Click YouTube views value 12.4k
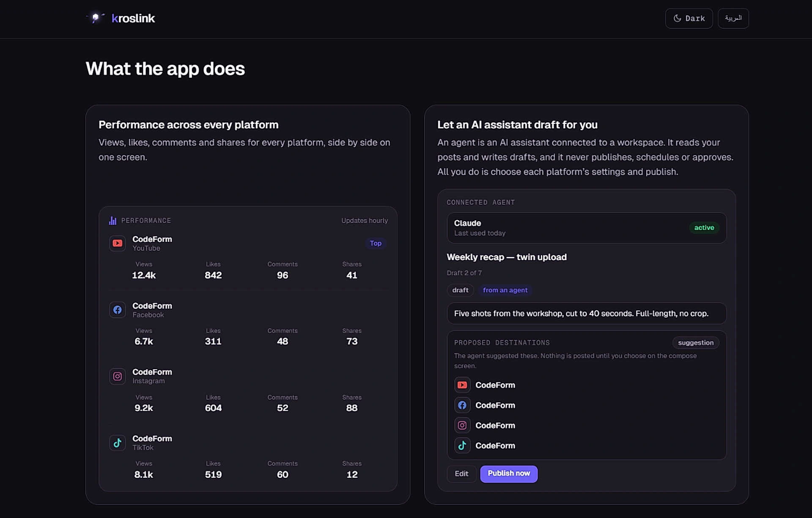Screen dimensions: 812x518 144,275
